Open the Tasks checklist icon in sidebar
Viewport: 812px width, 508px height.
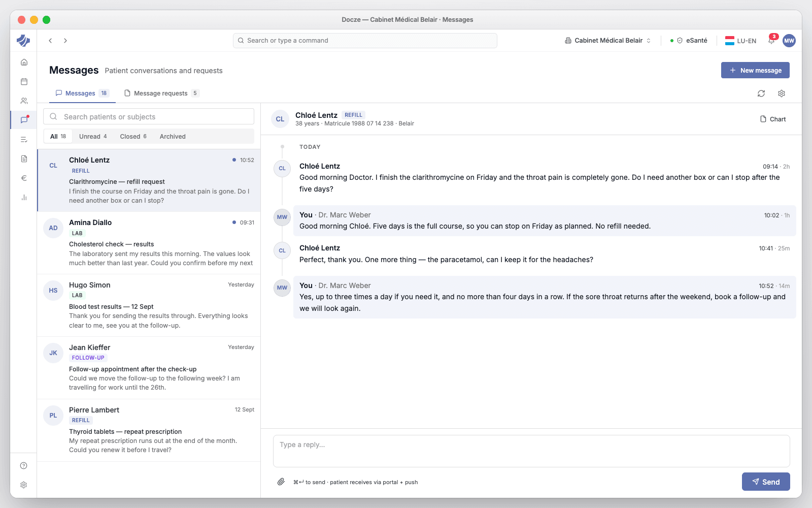point(24,139)
